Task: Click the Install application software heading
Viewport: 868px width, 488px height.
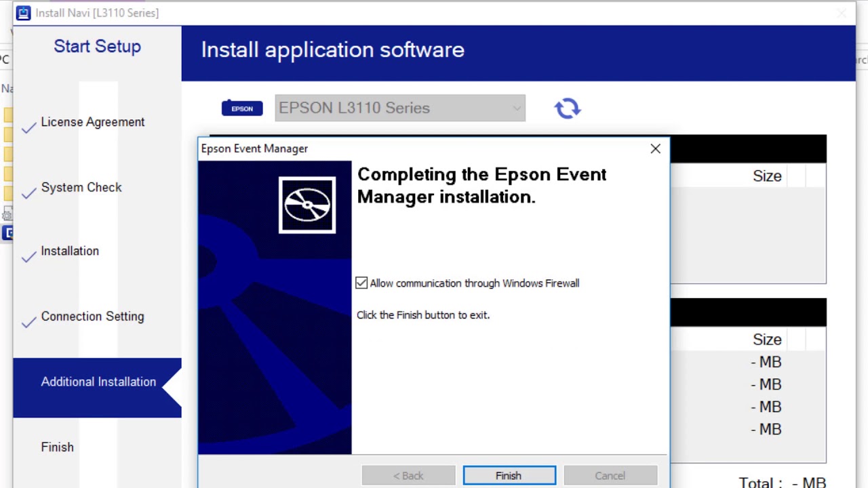Action: coord(333,50)
